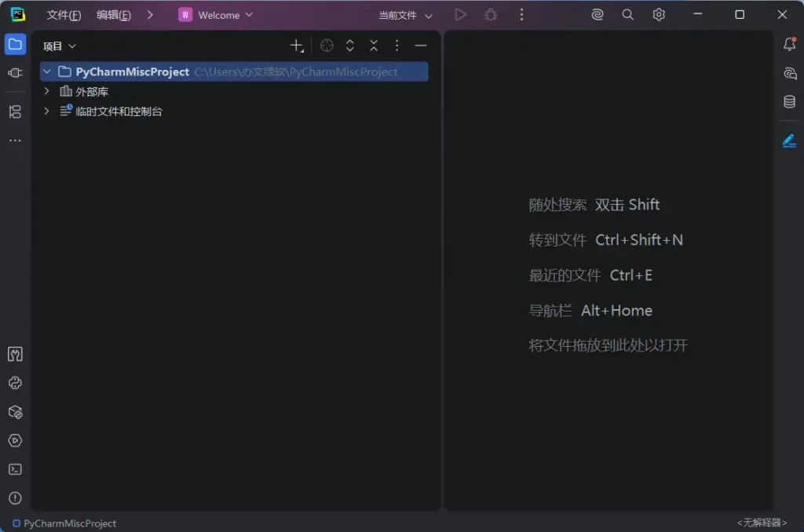Open Search Everywhere magnifier icon
The height and width of the screenshot is (532, 804).
[x=627, y=15]
